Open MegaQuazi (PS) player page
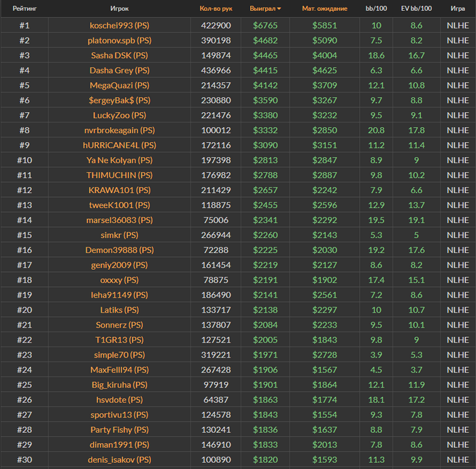 point(119,85)
